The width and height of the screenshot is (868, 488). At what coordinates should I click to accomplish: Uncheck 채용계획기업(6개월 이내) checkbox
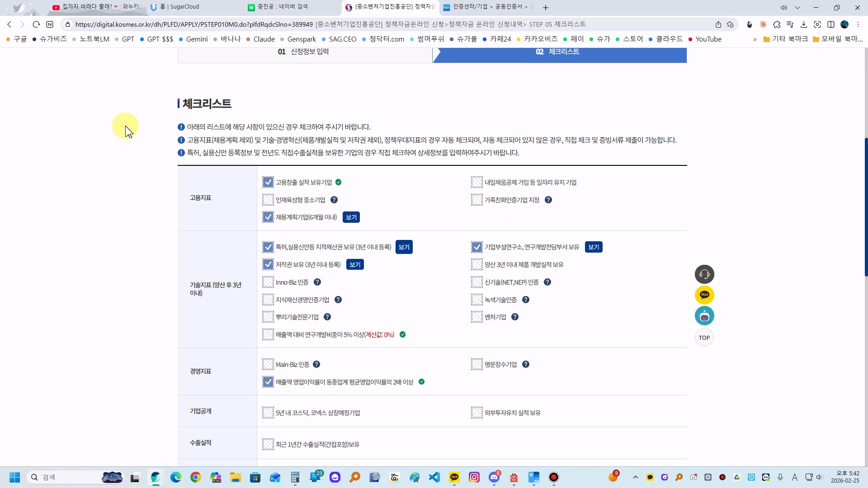[268, 217]
